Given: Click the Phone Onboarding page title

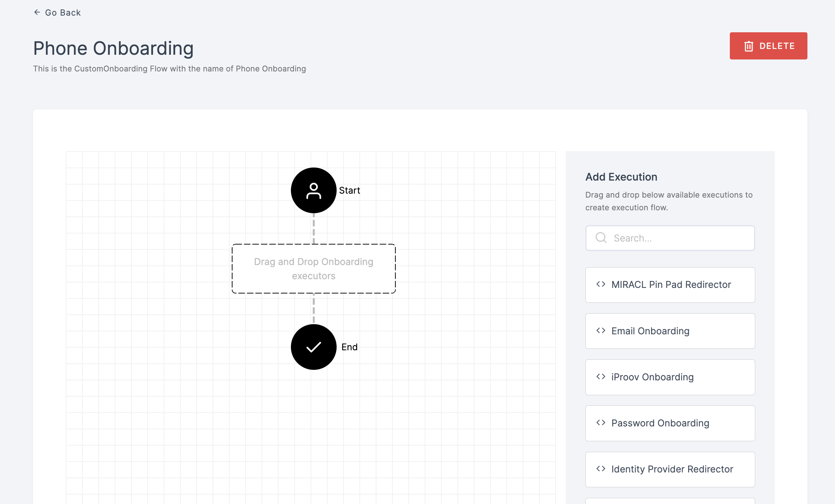Looking at the screenshot, I should point(114,49).
